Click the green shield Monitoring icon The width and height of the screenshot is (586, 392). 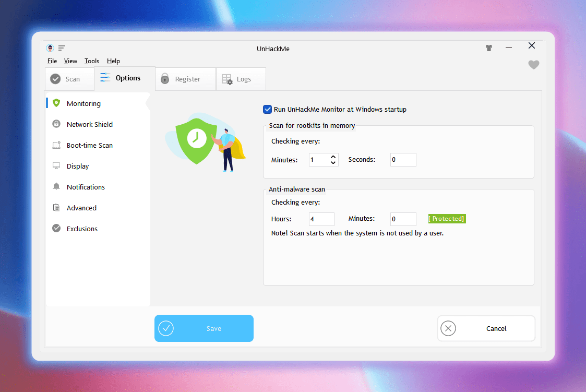pyautogui.click(x=56, y=103)
